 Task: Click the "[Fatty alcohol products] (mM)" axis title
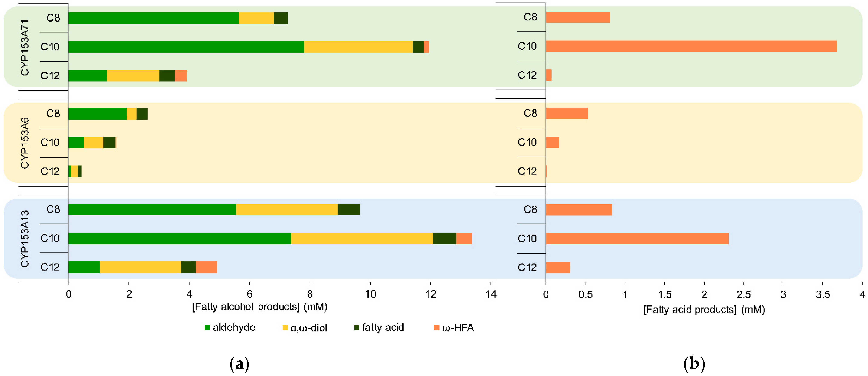pos(259,307)
